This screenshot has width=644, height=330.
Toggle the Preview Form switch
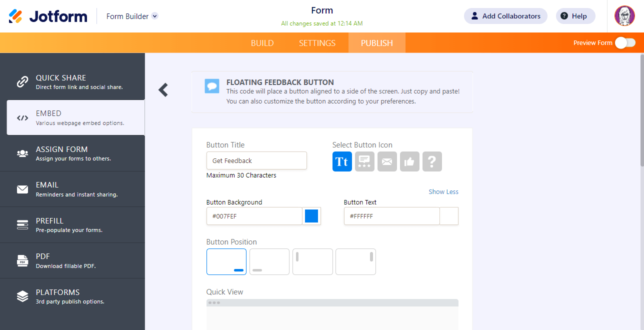coord(625,43)
